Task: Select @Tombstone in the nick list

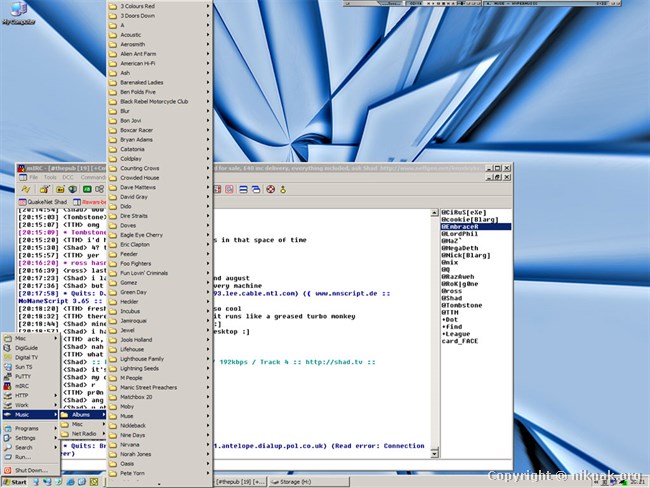Action: coord(476,305)
